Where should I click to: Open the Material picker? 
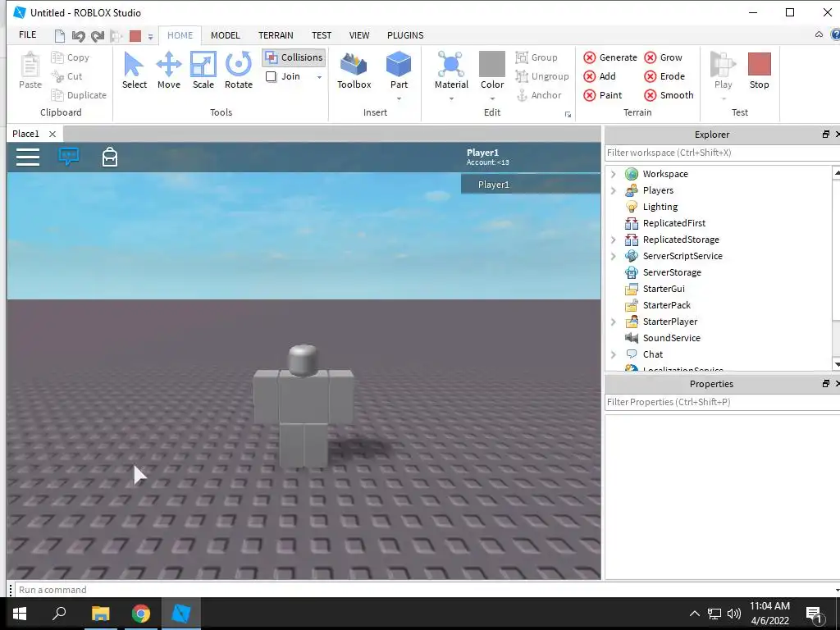(451, 71)
